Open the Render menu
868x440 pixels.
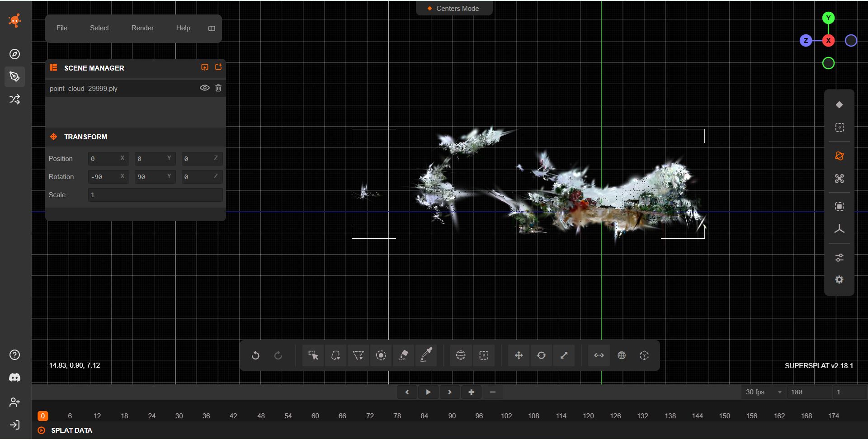[x=142, y=28]
